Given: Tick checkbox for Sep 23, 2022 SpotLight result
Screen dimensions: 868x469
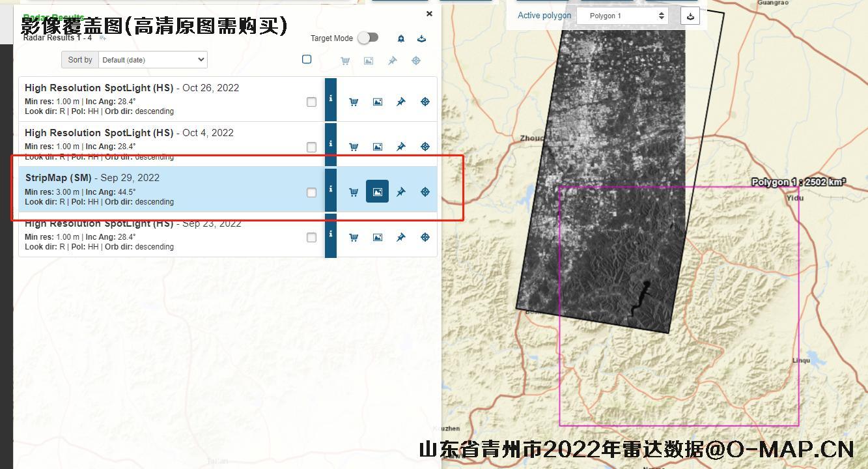Looking at the screenshot, I should (x=311, y=238).
